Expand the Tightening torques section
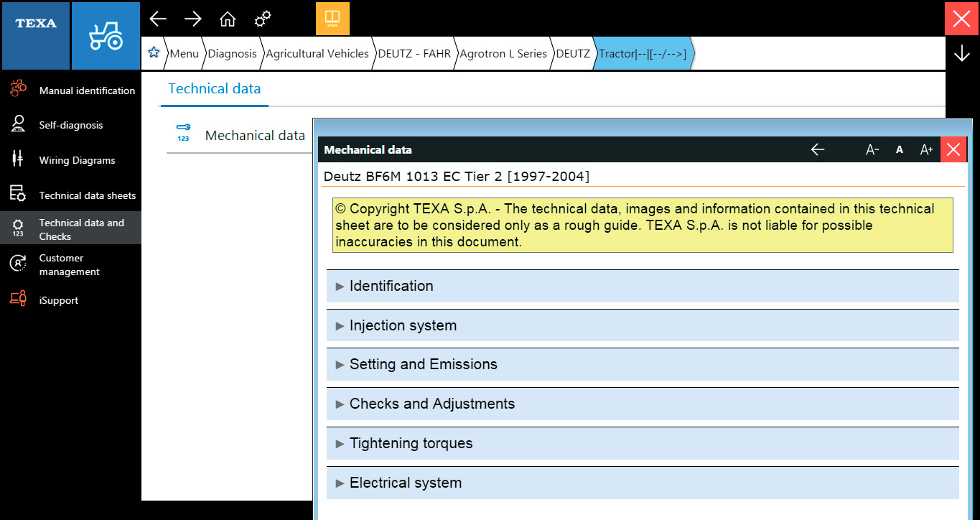 point(643,443)
